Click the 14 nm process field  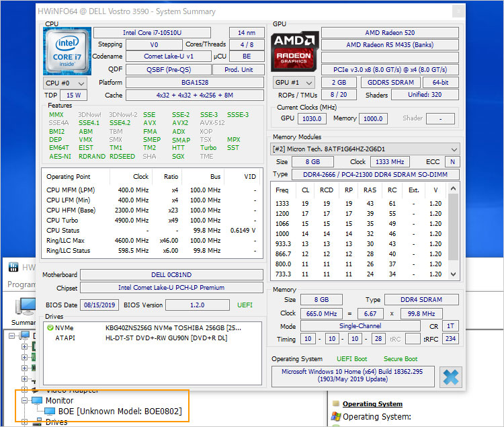pyautogui.click(x=247, y=33)
